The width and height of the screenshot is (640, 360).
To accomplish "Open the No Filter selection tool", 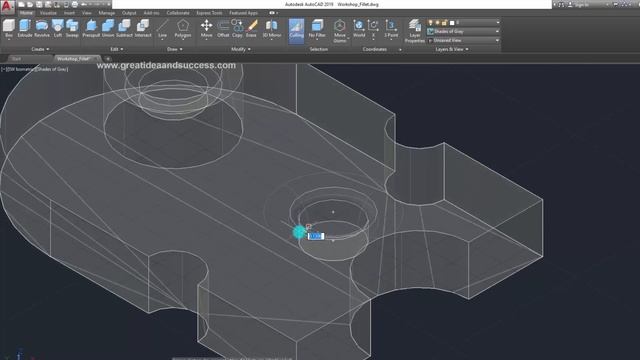I will pyautogui.click(x=317, y=28).
